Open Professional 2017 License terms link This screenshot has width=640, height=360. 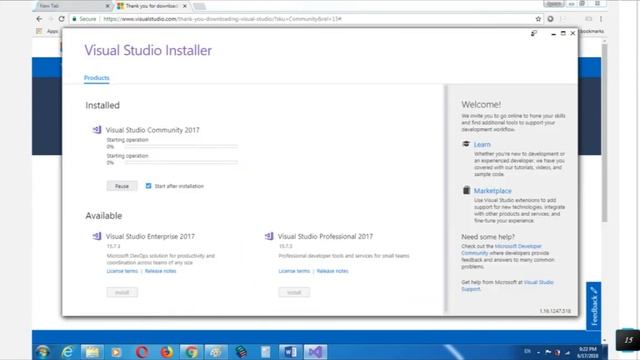coord(294,271)
